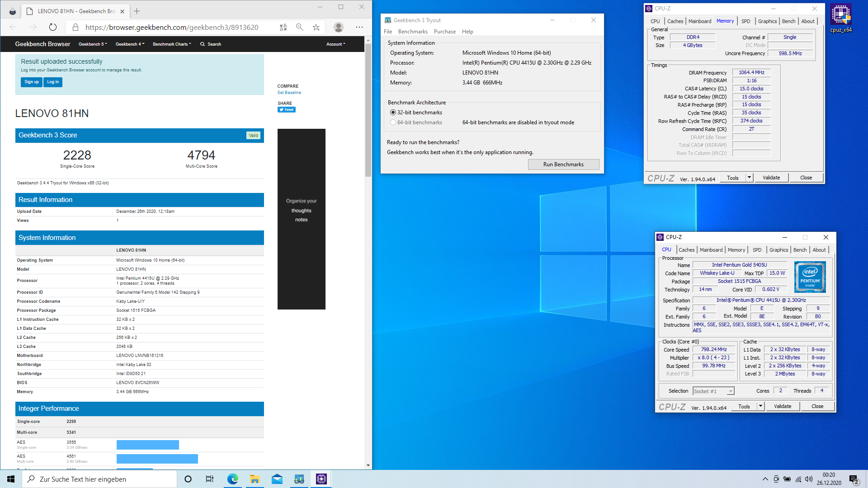Select 32-bit benchmarks radio button

point(393,113)
